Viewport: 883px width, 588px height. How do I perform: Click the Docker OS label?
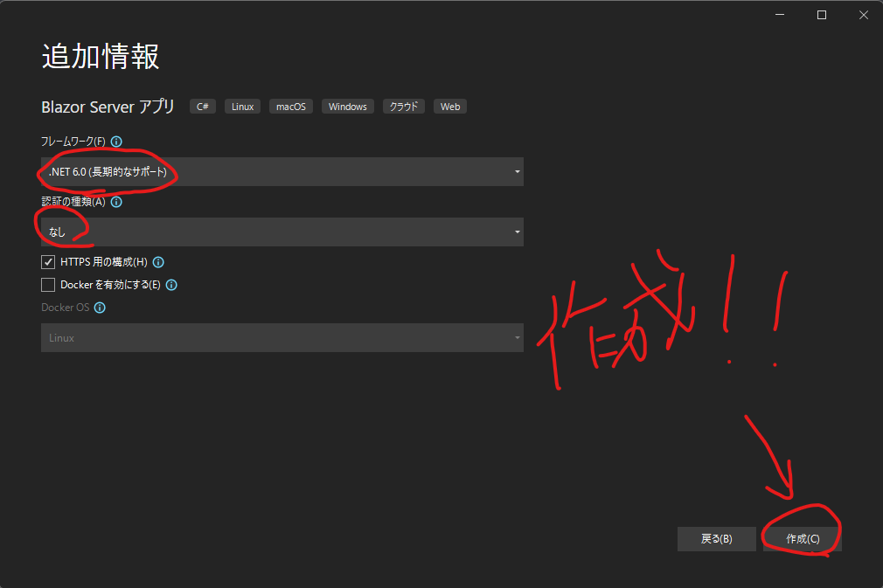point(66,308)
